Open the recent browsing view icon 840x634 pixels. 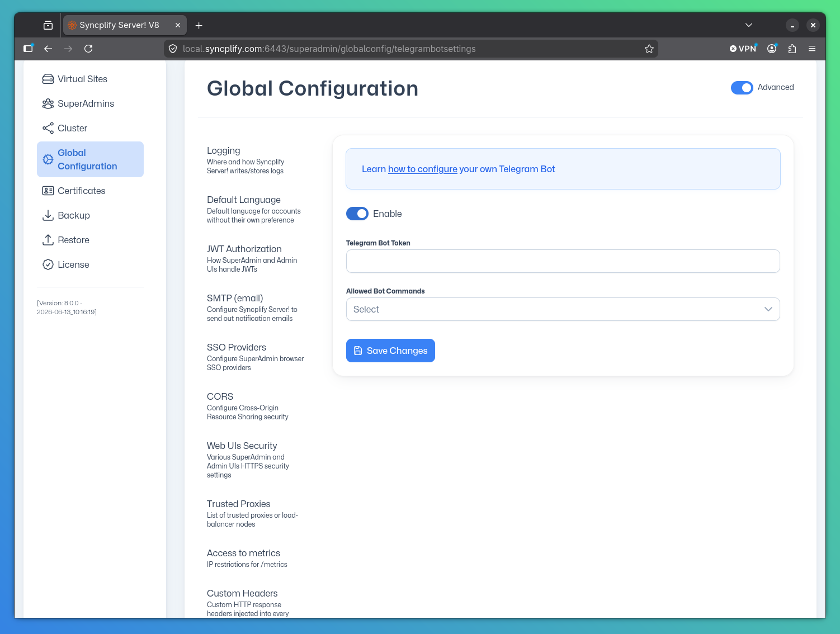tap(48, 25)
